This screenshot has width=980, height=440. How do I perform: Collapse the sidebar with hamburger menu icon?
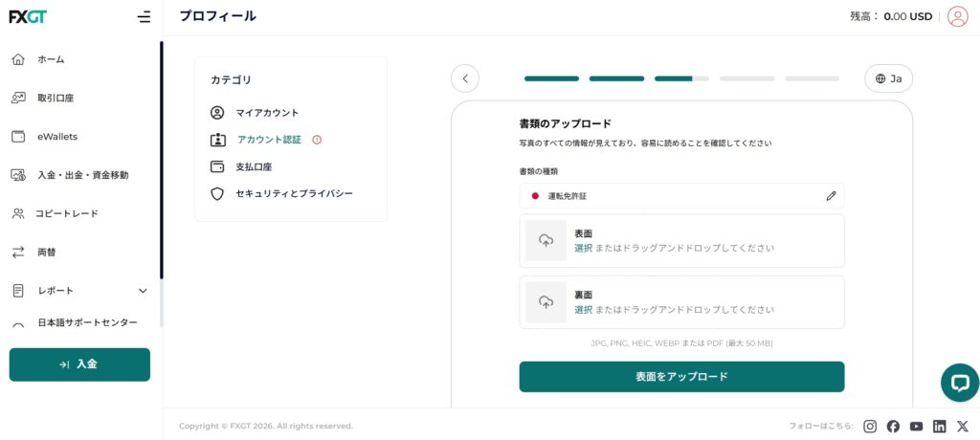[144, 16]
